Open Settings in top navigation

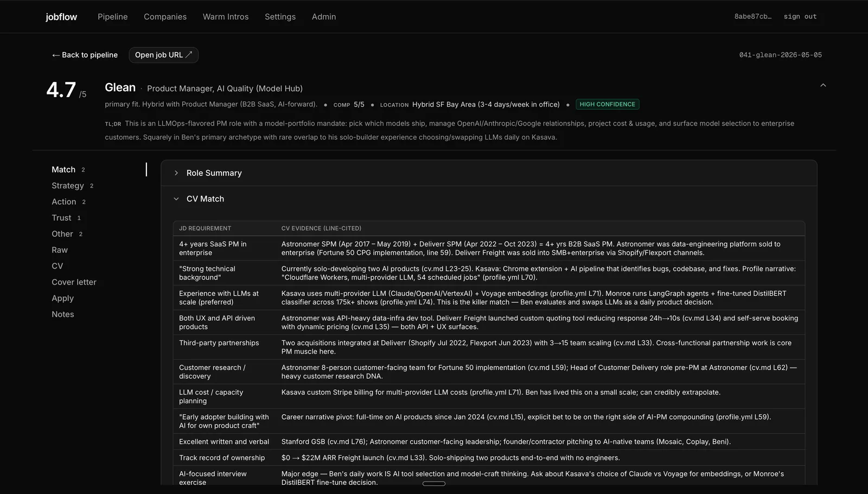coord(280,17)
